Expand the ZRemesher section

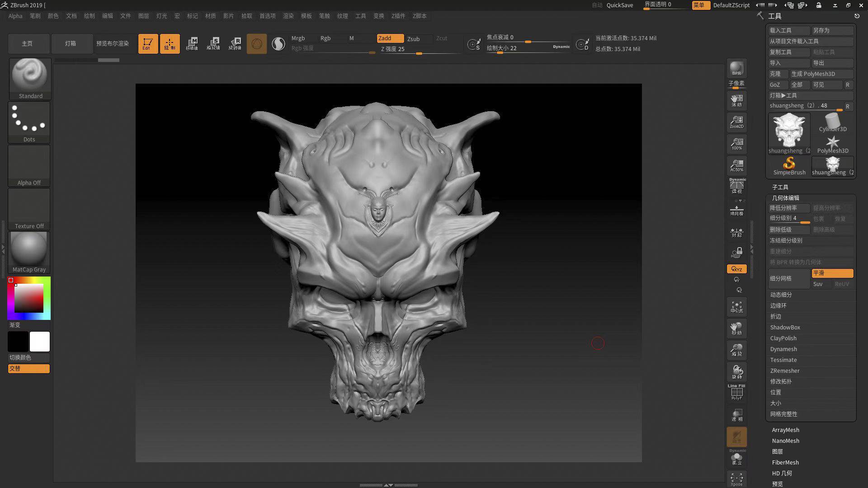coord(785,371)
